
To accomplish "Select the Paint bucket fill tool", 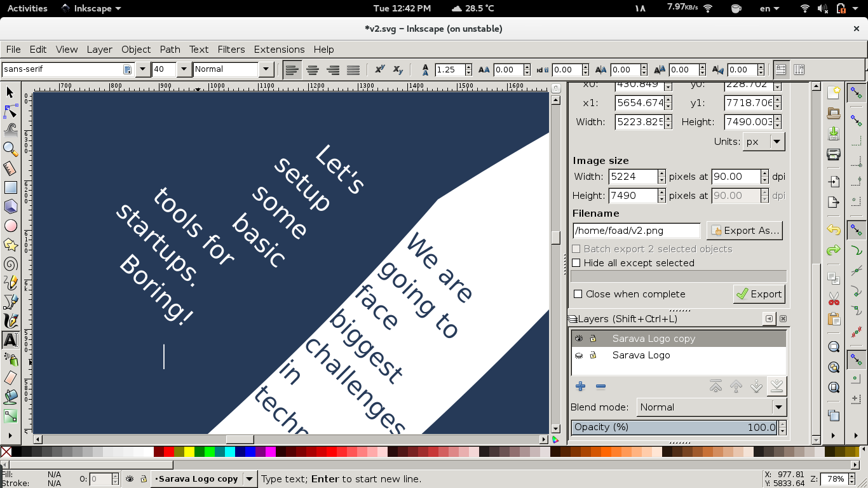I will [x=10, y=398].
